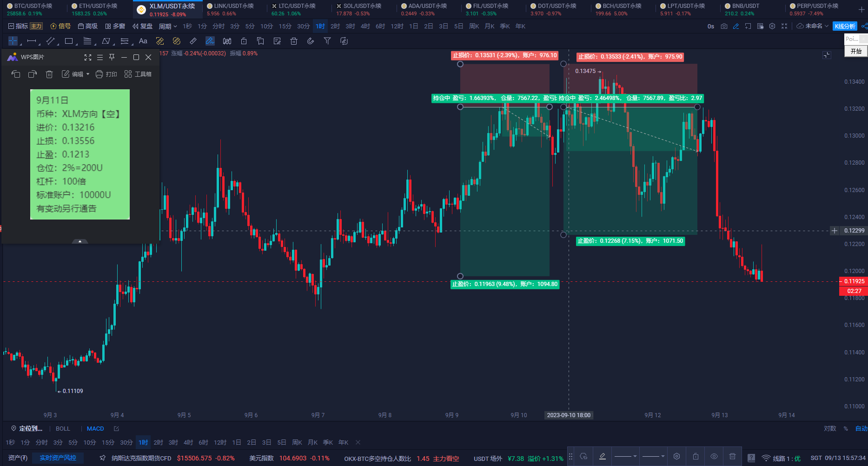Viewport: 868px width, 466px height.
Task: Pin the WPS image window on top
Action: 112,57
